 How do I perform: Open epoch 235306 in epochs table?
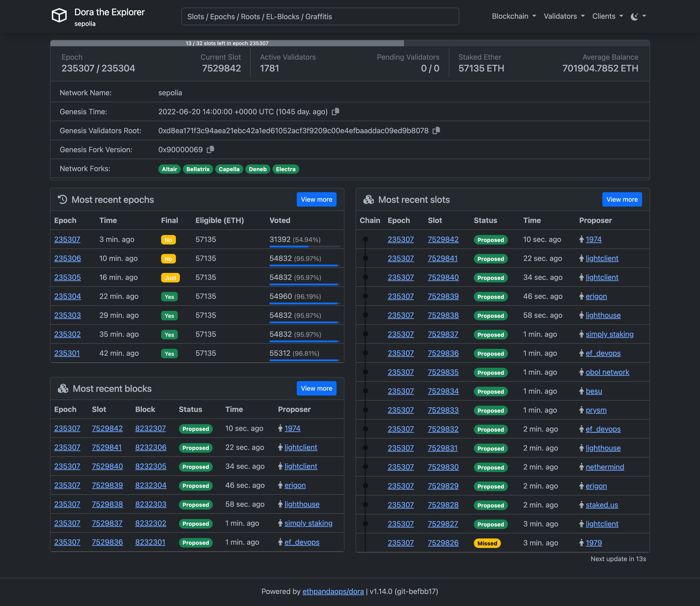coord(67,258)
